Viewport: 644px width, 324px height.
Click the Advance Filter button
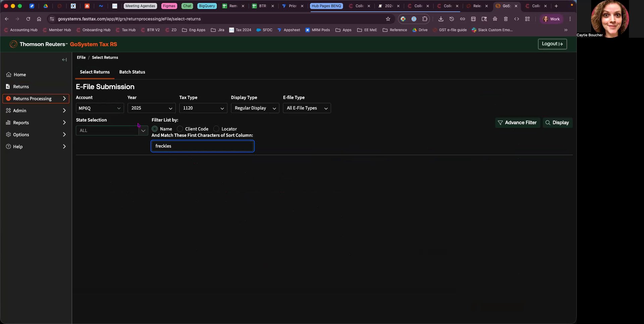(518, 123)
